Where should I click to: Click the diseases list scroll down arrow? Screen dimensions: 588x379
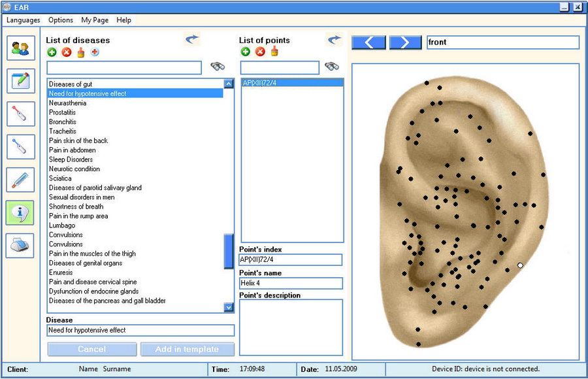[229, 306]
